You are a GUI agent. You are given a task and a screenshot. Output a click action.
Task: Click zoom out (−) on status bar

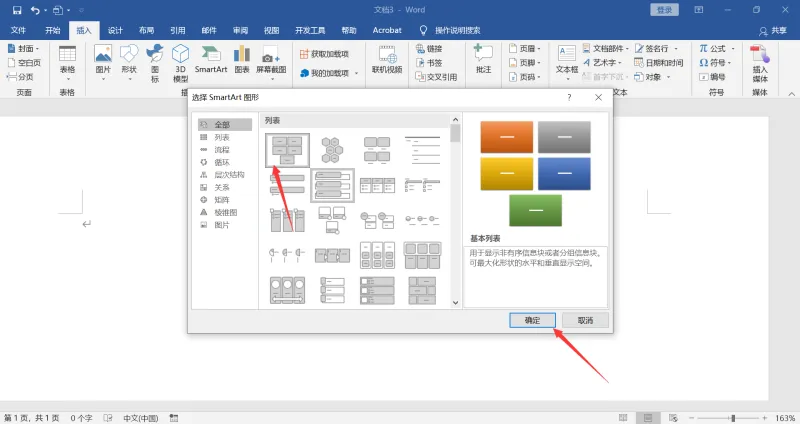(691, 418)
